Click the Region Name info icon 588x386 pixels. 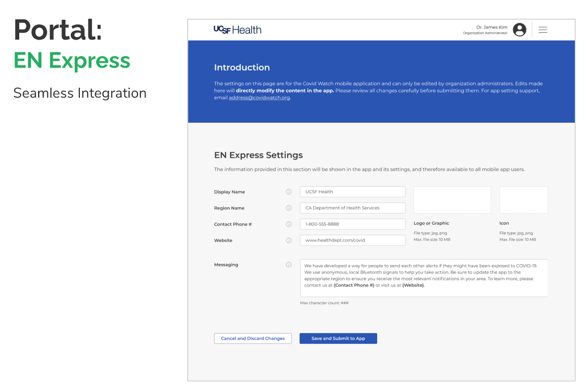(x=289, y=208)
